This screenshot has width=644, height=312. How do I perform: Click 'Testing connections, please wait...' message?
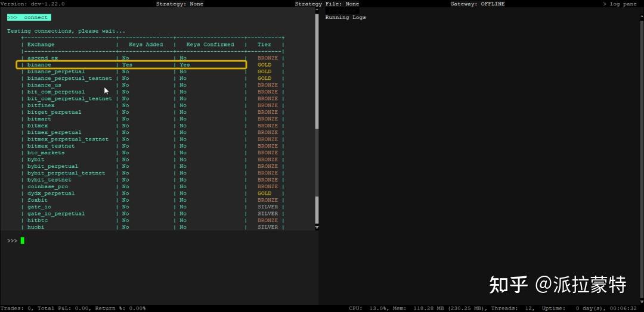coord(66,31)
